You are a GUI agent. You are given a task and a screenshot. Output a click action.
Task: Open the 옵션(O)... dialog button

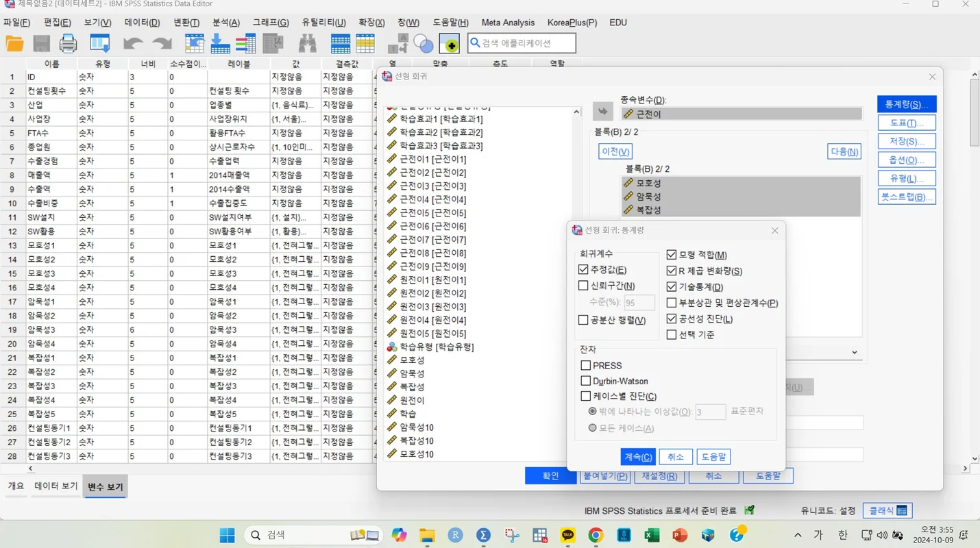point(906,160)
